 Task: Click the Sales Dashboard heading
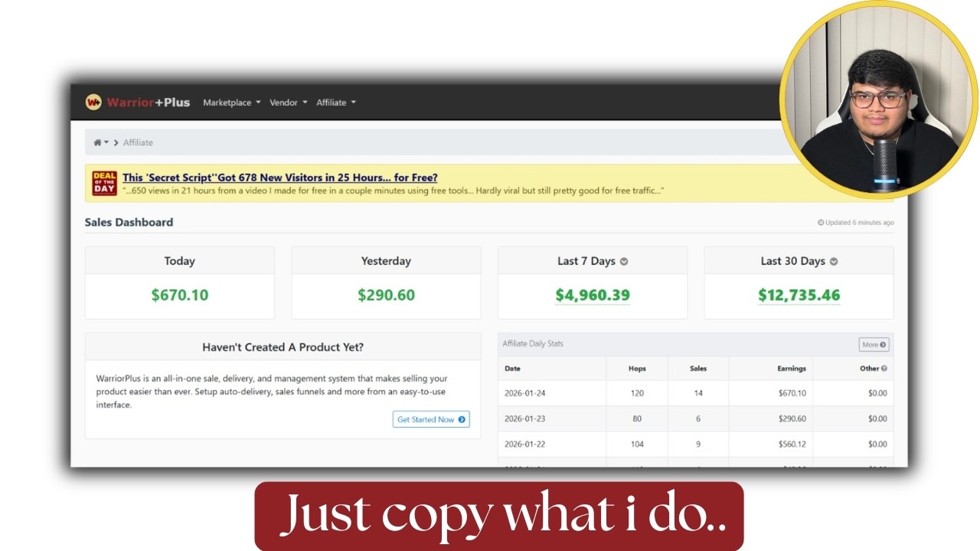[129, 223]
